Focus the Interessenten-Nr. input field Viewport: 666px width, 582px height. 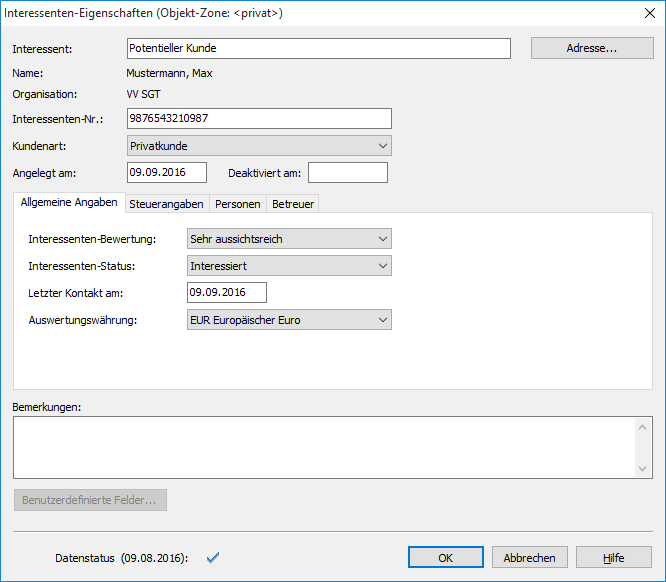click(259, 119)
